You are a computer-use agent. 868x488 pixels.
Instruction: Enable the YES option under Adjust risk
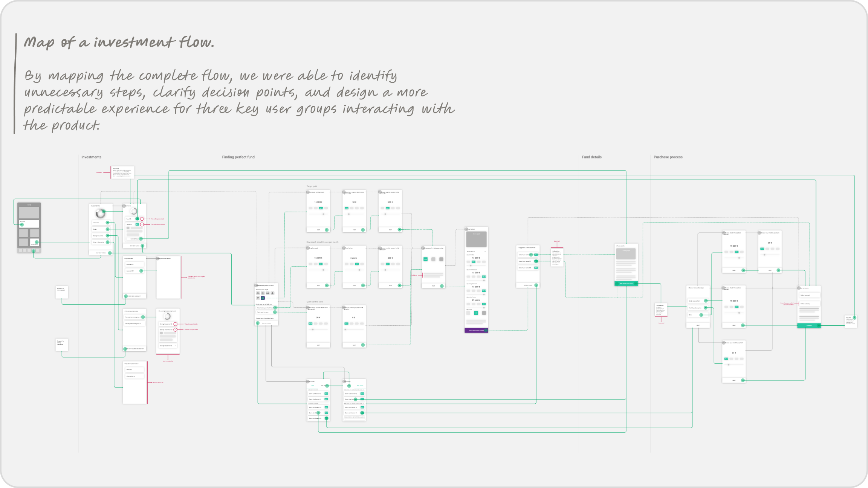coord(476,313)
